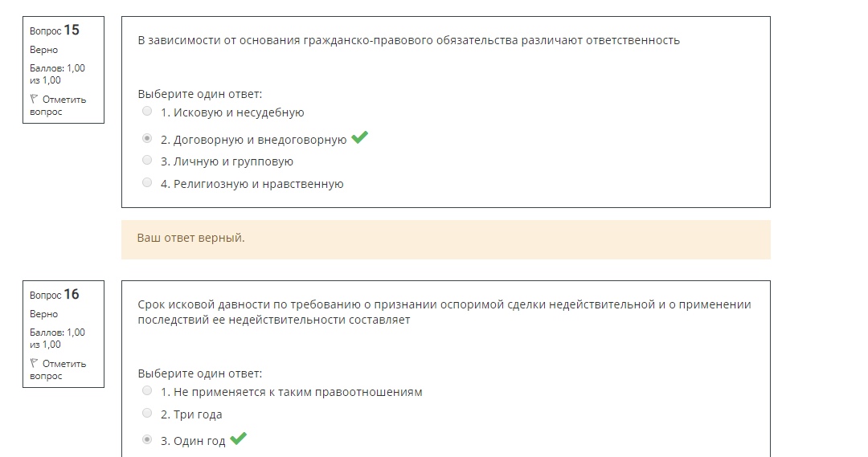This screenshot has height=457, width=868.
Task: Click Отметить вопрос text for question 16
Action: (x=58, y=369)
